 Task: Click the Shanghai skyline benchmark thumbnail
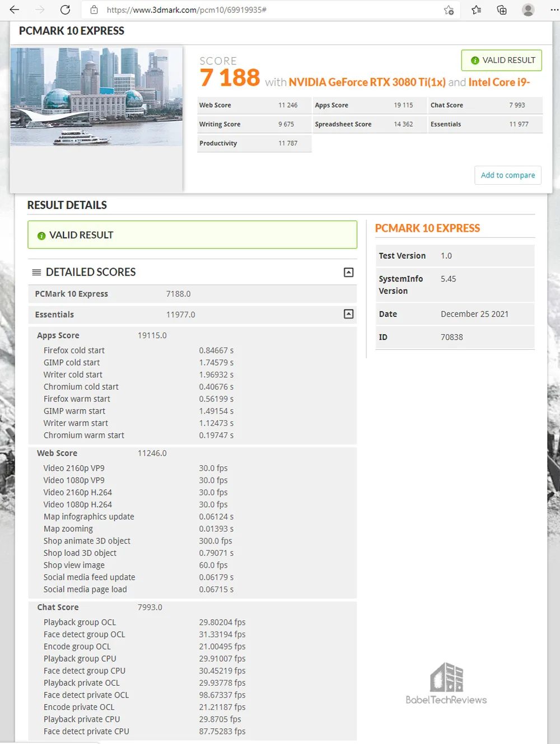click(x=96, y=96)
